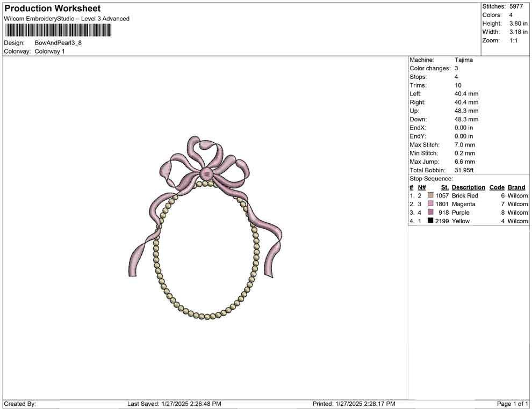Image resolution: width=532 pixels, height=409 pixels.
Task: Click the Created By input field
Action: pos(59,404)
